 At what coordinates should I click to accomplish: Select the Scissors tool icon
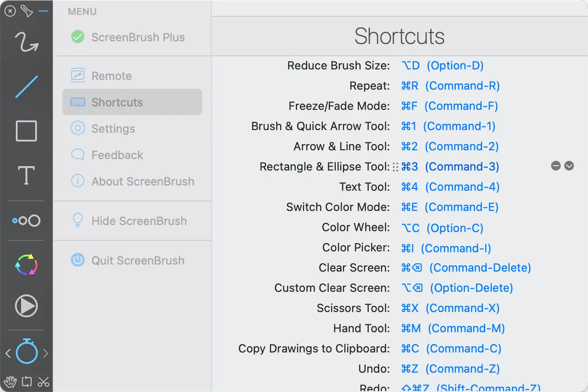click(44, 381)
